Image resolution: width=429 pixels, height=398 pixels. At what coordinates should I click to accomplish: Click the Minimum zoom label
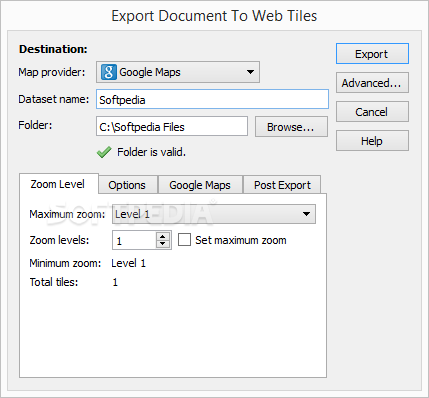[x=65, y=263]
